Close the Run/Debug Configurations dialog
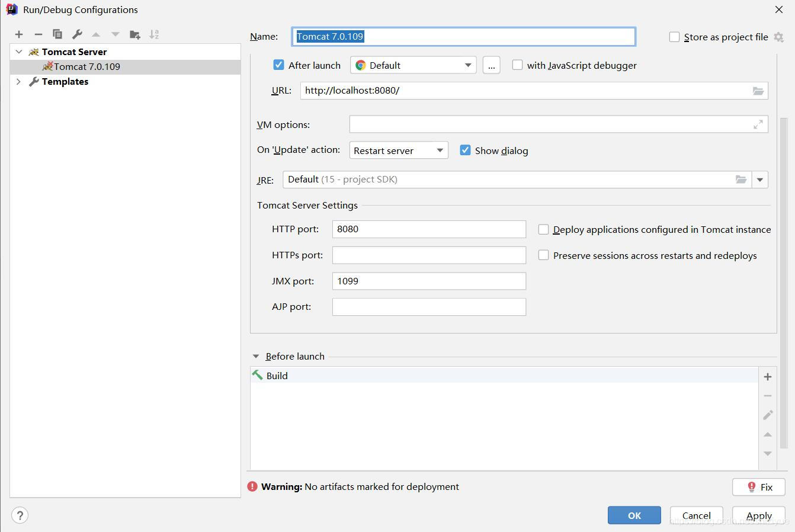Viewport: 795px width, 532px height. [x=779, y=9]
